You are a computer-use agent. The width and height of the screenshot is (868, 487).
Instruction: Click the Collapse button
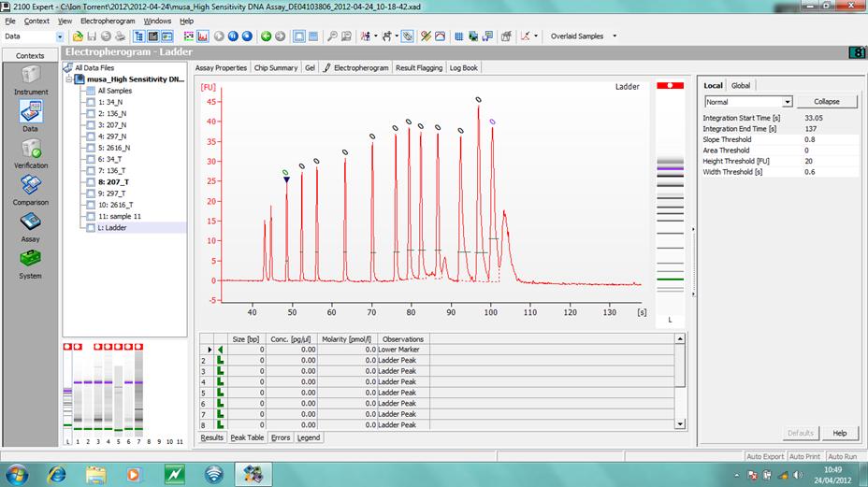click(x=827, y=102)
